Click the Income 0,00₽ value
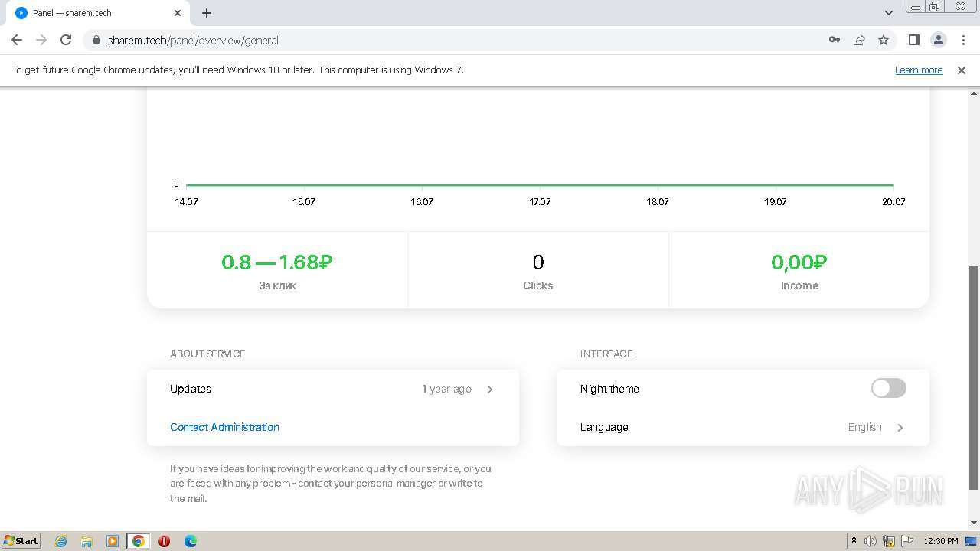The image size is (980, 551). tap(799, 262)
